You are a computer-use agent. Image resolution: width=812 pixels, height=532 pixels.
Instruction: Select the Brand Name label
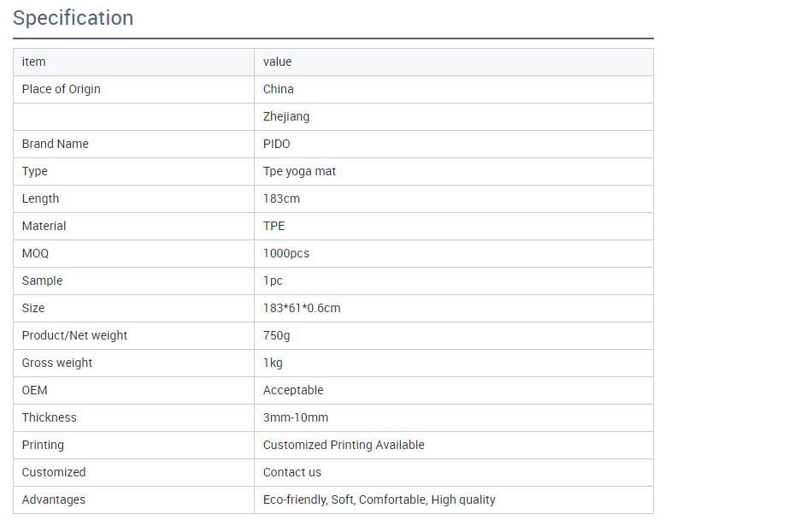[x=56, y=144]
